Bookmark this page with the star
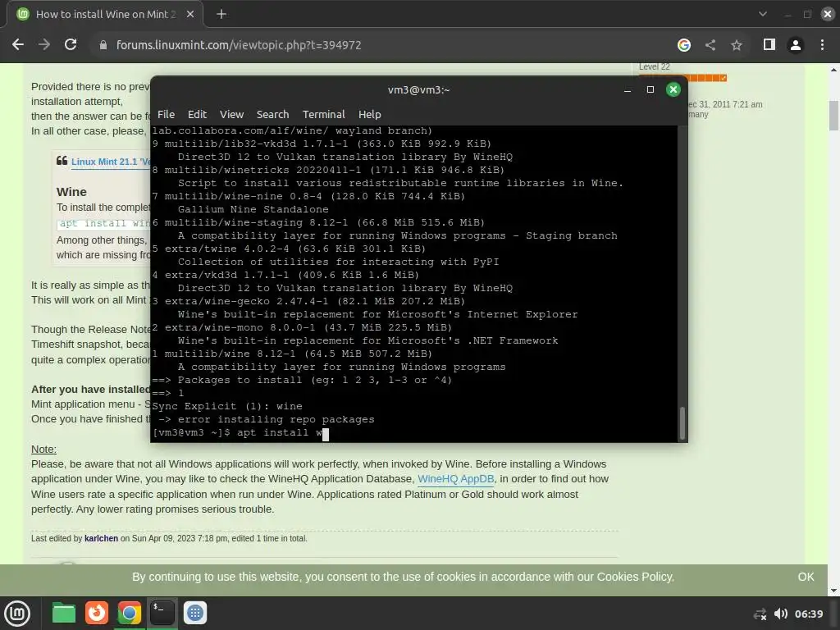Image resolution: width=840 pixels, height=630 pixels. pyautogui.click(x=737, y=45)
